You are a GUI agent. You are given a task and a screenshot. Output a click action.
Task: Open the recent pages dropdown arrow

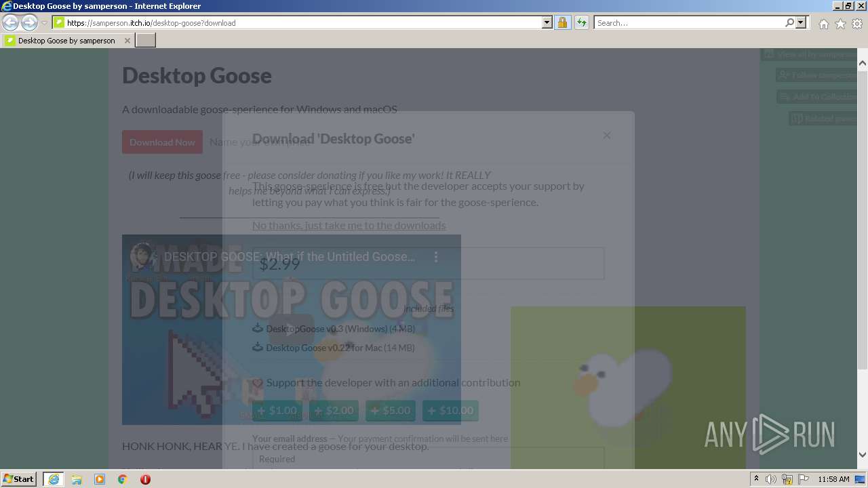click(44, 23)
